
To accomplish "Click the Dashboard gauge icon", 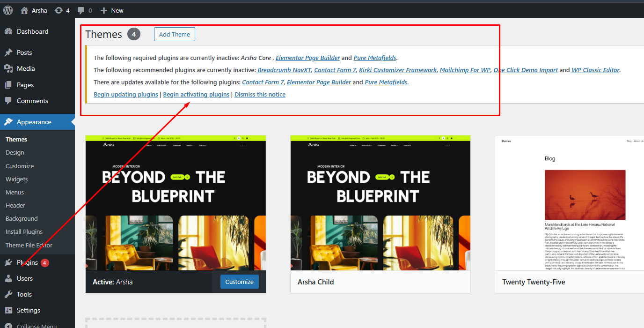I will [8, 31].
